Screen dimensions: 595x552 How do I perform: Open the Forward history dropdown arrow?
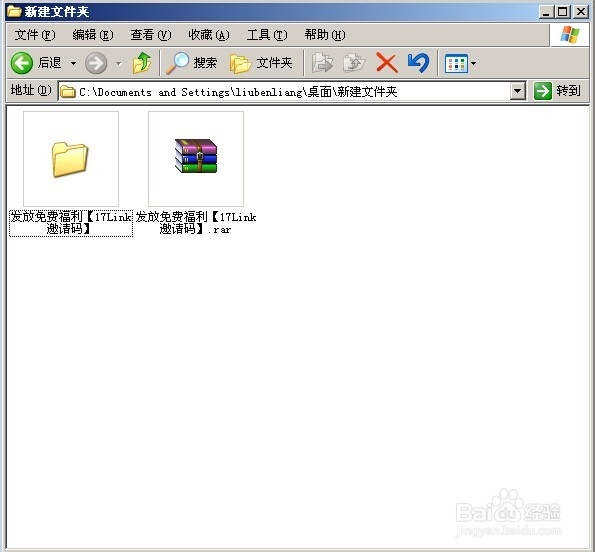[119, 63]
